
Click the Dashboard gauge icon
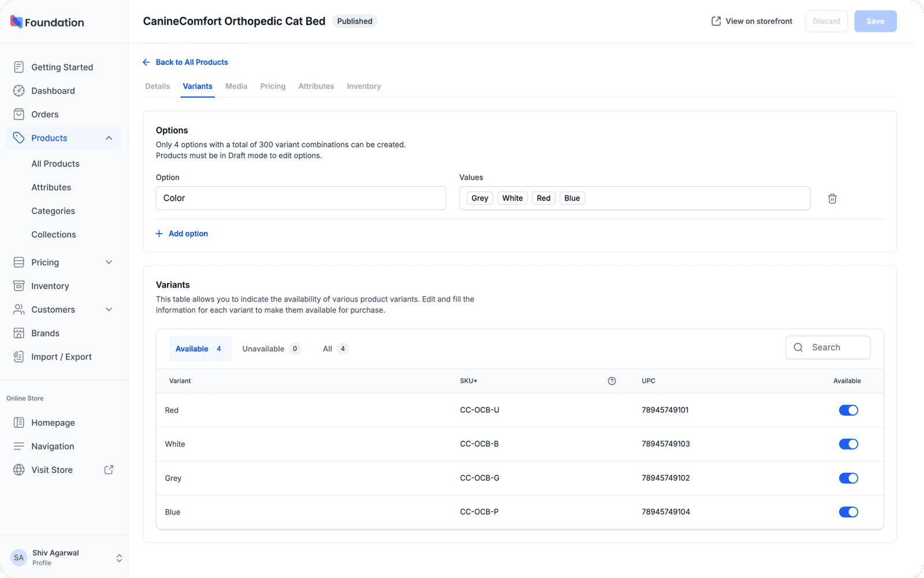[x=19, y=91]
